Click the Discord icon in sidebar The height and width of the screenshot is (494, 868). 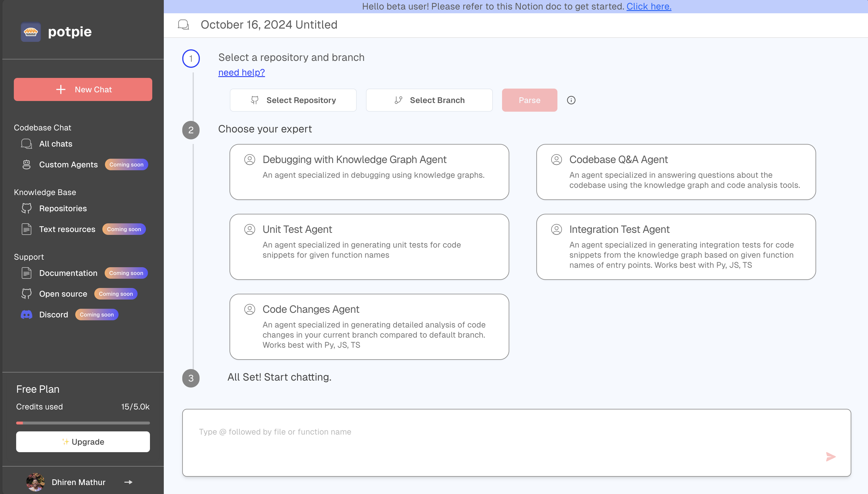[x=27, y=315]
